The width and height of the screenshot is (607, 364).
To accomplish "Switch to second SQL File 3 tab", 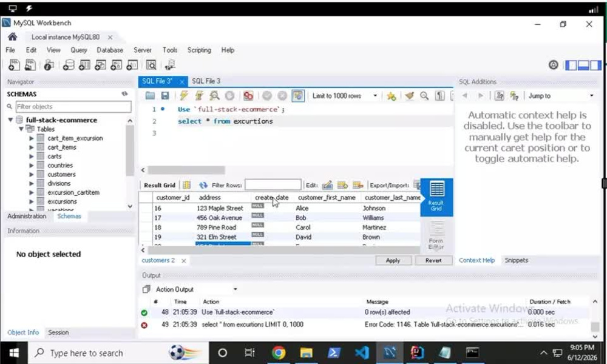I will point(206,81).
